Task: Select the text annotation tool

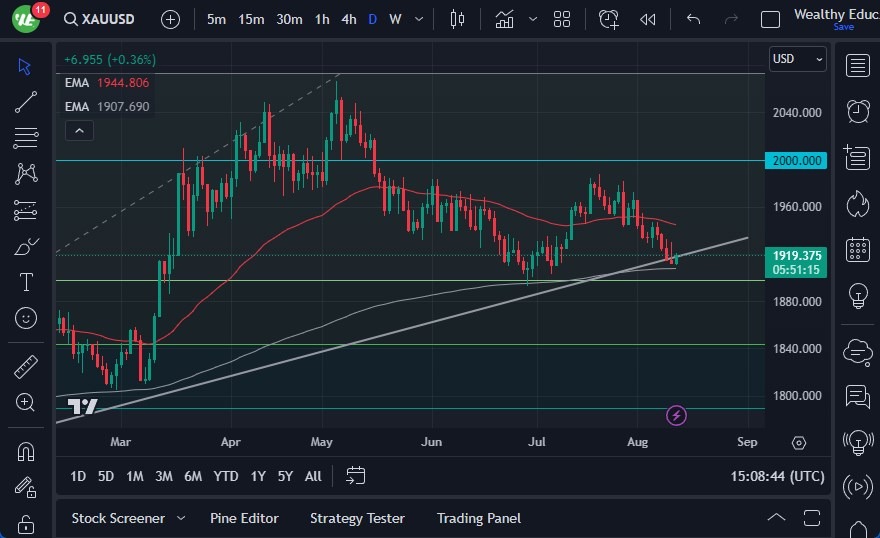Action: 26,282
